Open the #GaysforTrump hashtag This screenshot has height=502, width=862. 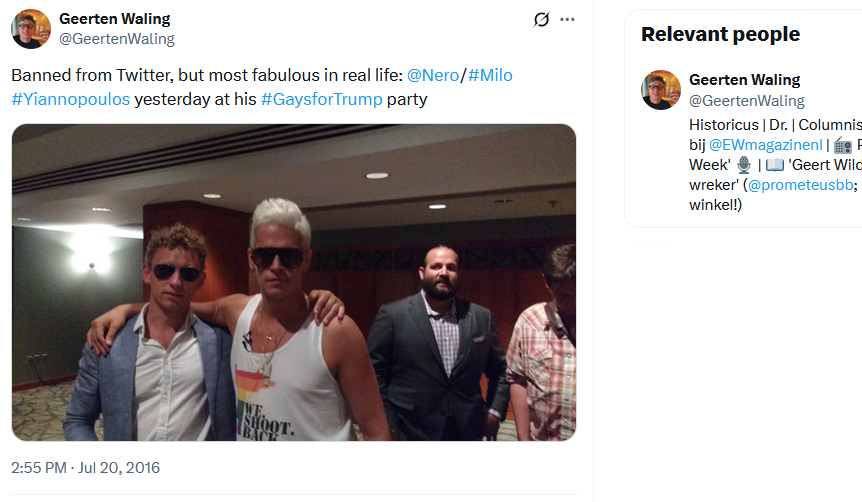[321, 99]
